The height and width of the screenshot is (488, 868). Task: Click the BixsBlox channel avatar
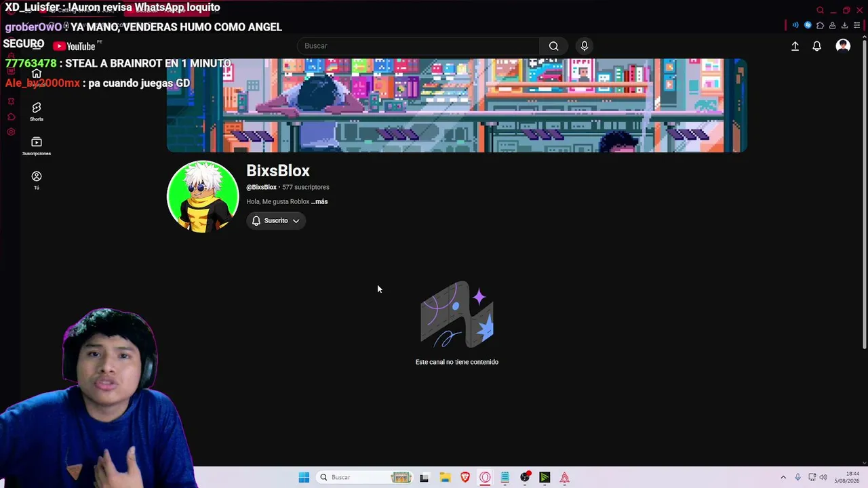[203, 197]
